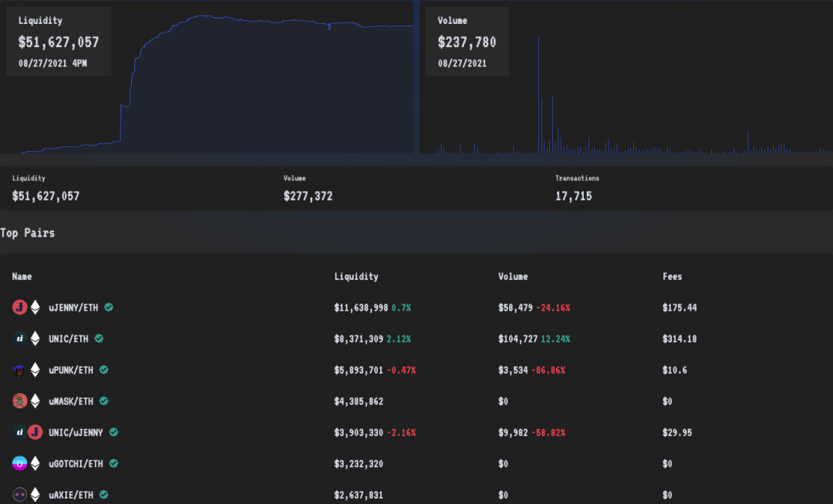Click the red uJENNY token icon in uJENNY/ETH row

[x=19, y=307]
